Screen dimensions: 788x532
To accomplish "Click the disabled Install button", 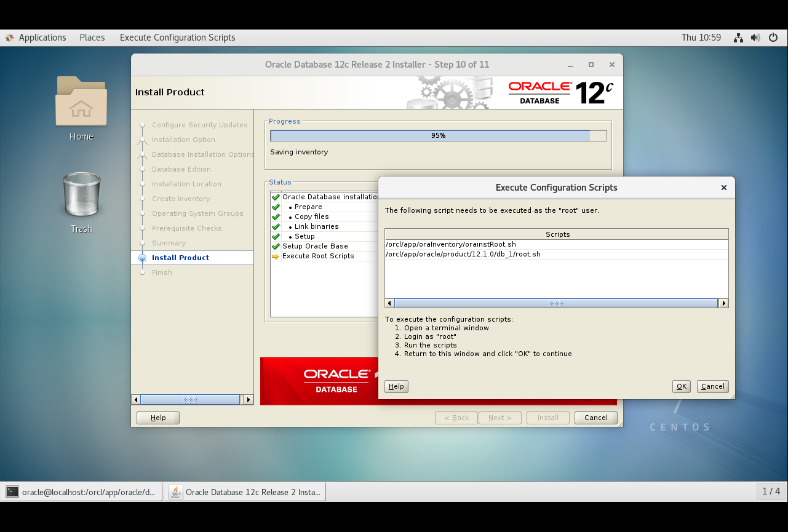I will 548,418.
